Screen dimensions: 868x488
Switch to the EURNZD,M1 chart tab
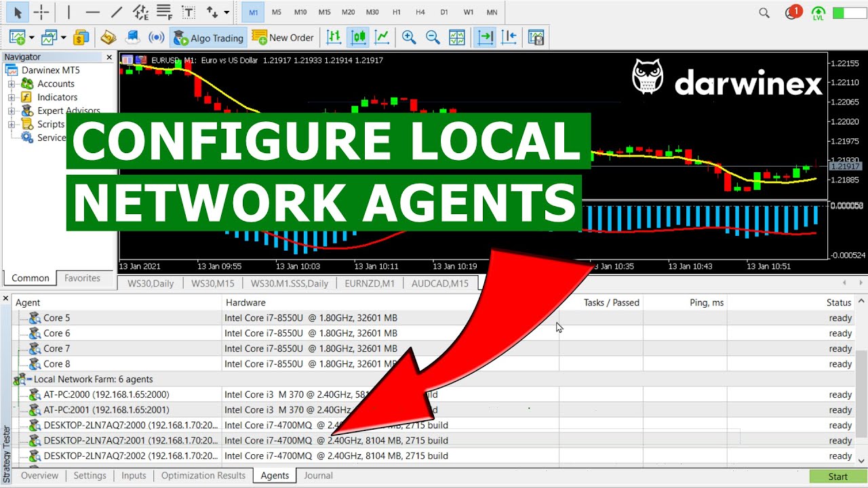point(370,283)
